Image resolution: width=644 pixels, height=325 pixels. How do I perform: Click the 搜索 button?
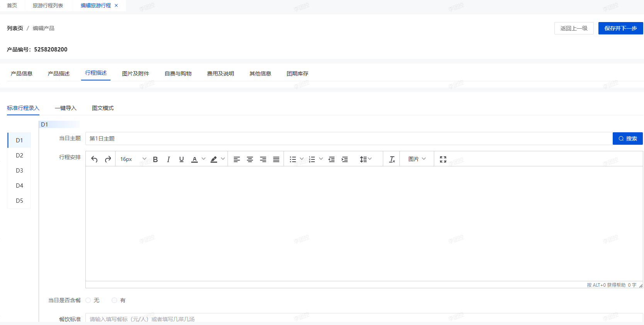(627, 139)
